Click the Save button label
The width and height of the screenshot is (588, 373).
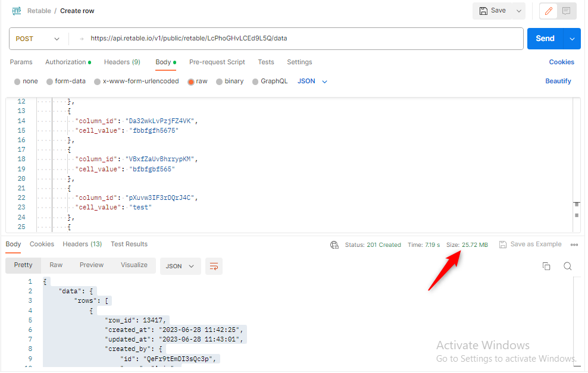(x=498, y=11)
